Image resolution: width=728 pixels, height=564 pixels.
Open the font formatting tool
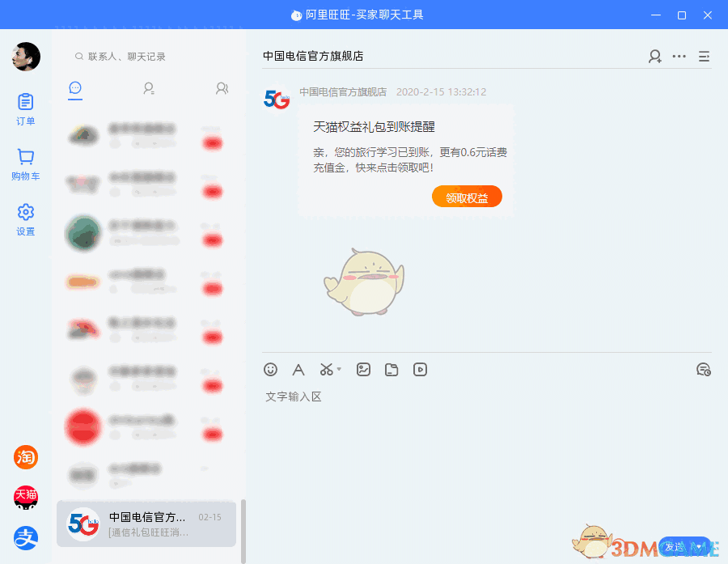point(298,370)
